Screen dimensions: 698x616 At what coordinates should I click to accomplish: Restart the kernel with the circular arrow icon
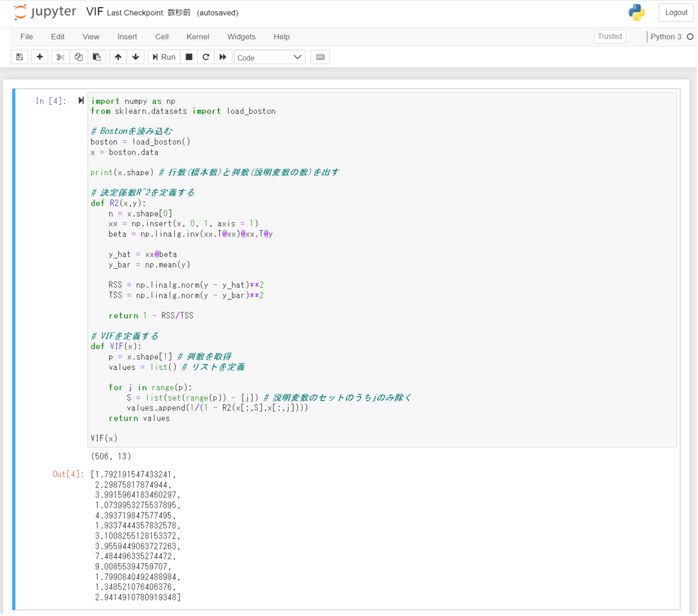point(206,57)
